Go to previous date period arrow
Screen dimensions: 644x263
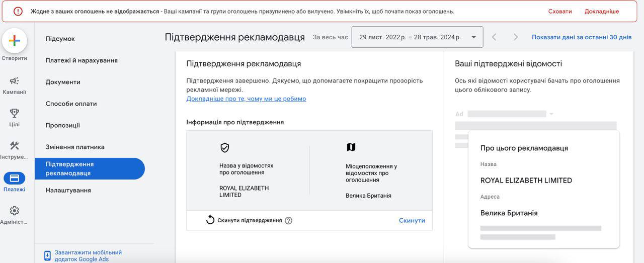[494, 37]
